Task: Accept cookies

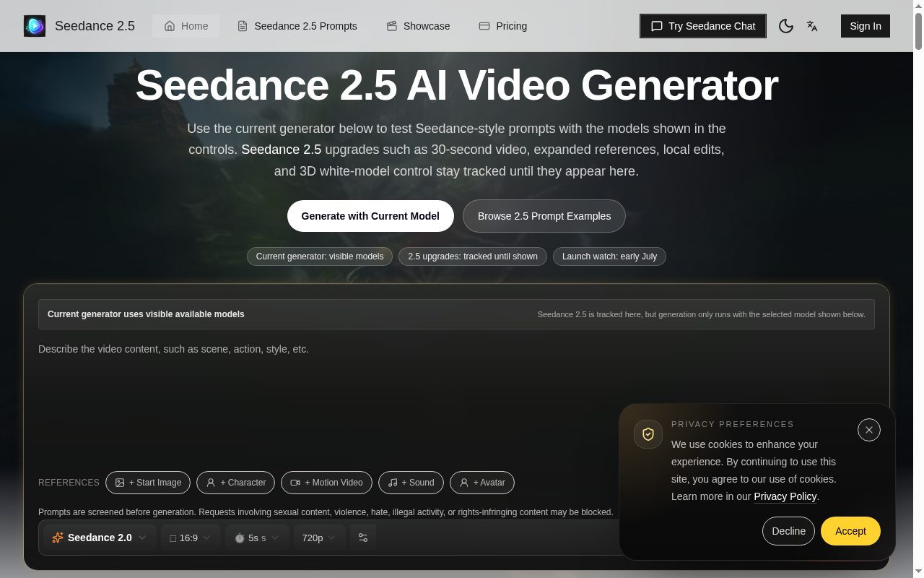Action: pos(850,531)
